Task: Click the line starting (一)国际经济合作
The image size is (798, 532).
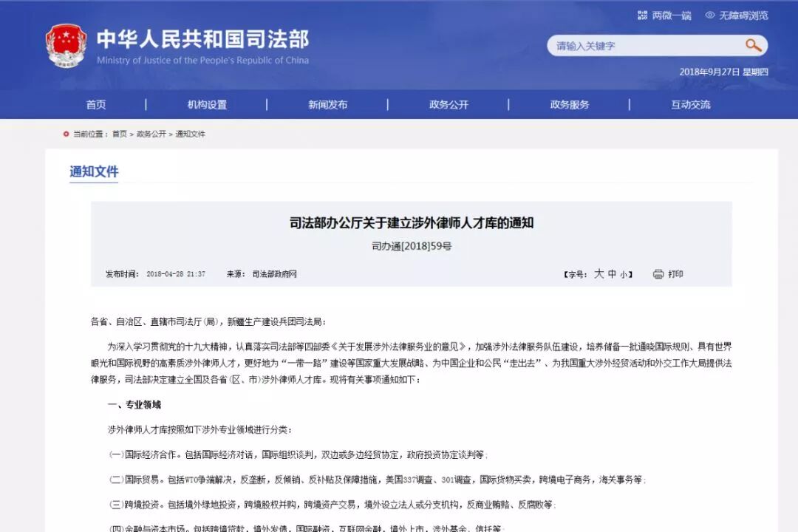Action: [299, 454]
